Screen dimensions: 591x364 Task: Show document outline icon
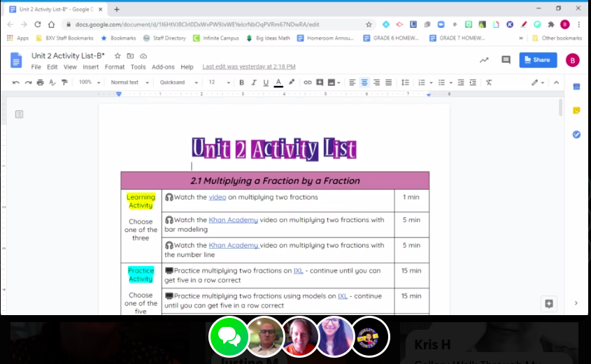click(x=19, y=114)
